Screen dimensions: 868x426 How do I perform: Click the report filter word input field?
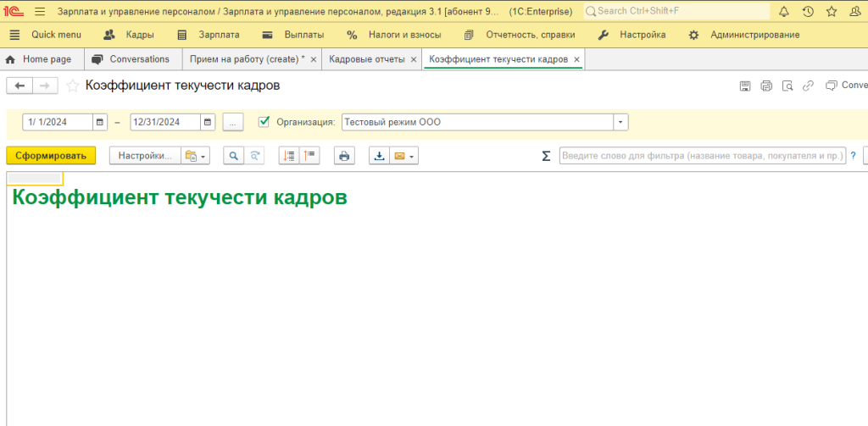click(x=702, y=156)
